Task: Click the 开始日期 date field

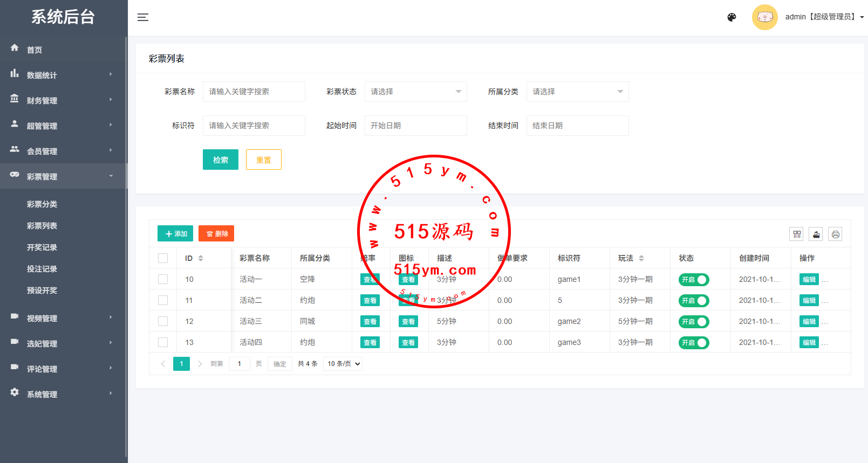Action: pos(415,126)
